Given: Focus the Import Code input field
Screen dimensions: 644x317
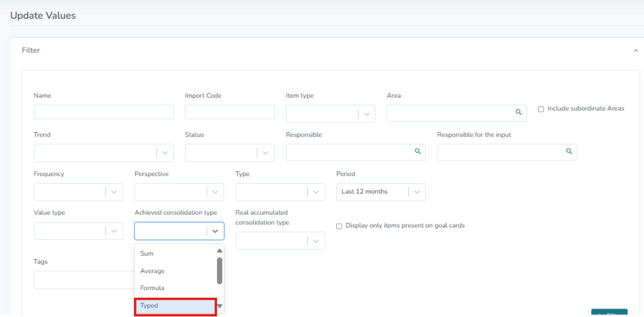Looking at the screenshot, I should (229, 112).
